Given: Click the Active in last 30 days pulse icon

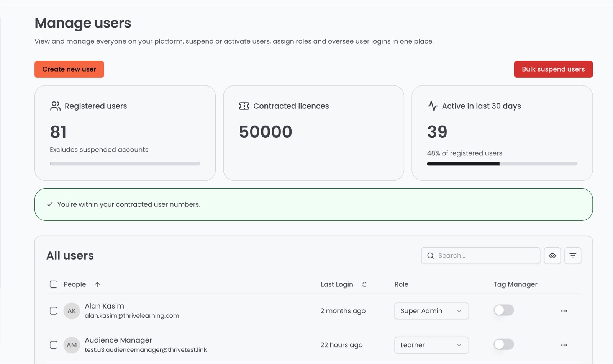Looking at the screenshot, I should coord(433,106).
